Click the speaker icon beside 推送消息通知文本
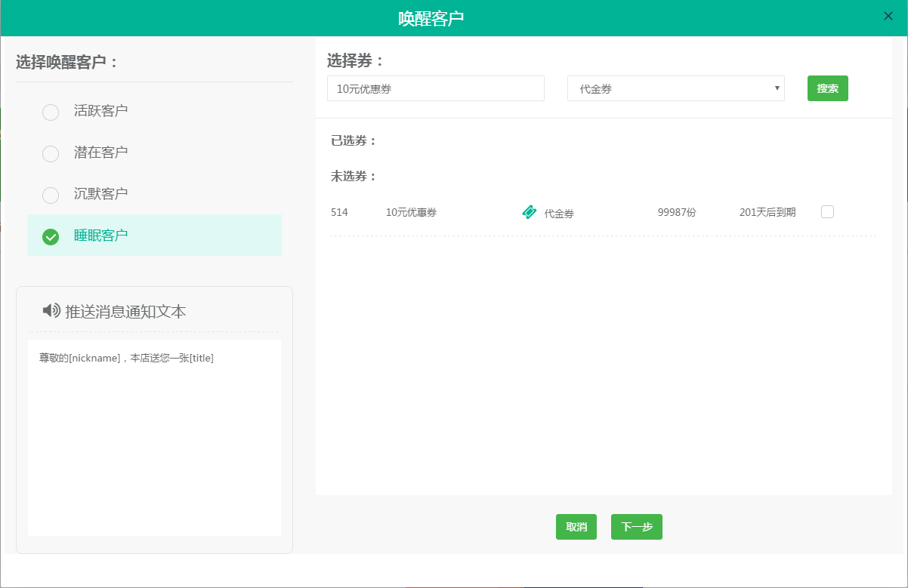 pyautogui.click(x=51, y=310)
